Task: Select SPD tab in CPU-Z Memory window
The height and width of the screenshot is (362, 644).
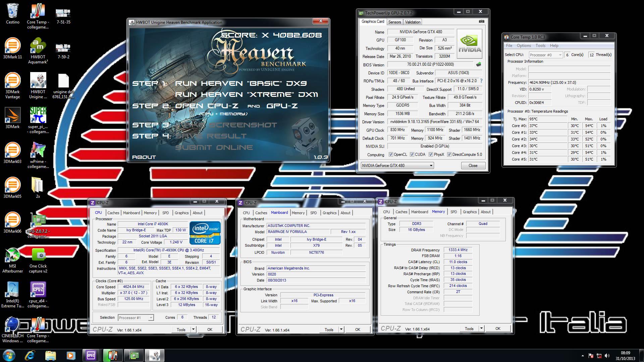Action: click(453, 212)
